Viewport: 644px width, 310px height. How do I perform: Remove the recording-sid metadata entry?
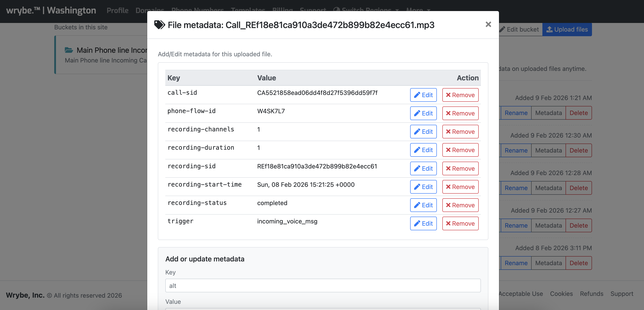pyautogui.click(x=460, y=168)
